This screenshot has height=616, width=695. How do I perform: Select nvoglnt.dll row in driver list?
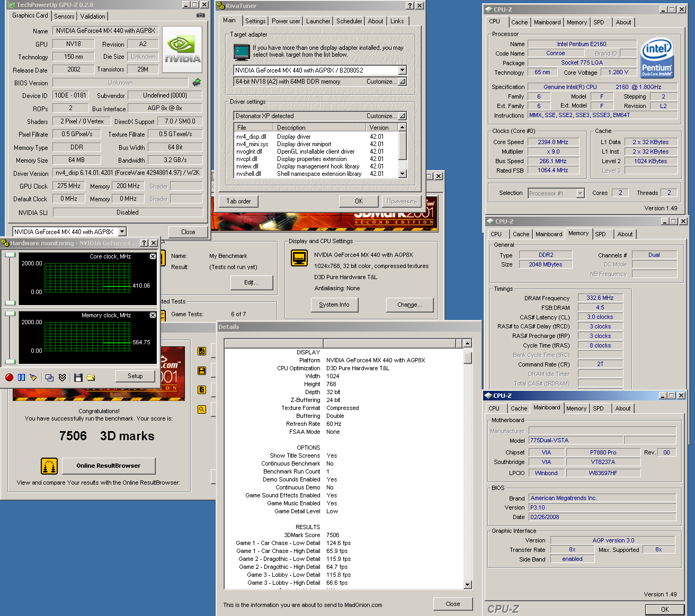[x=317, y=151]
